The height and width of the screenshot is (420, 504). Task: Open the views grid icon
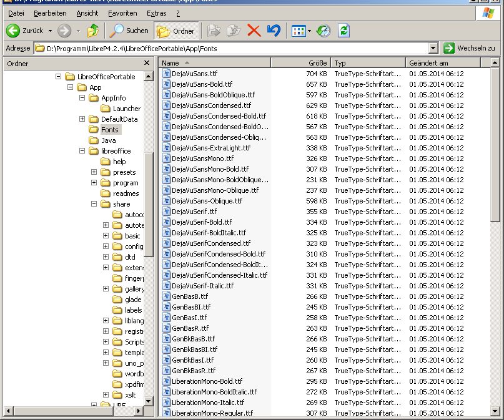click(x=299, y=31)
